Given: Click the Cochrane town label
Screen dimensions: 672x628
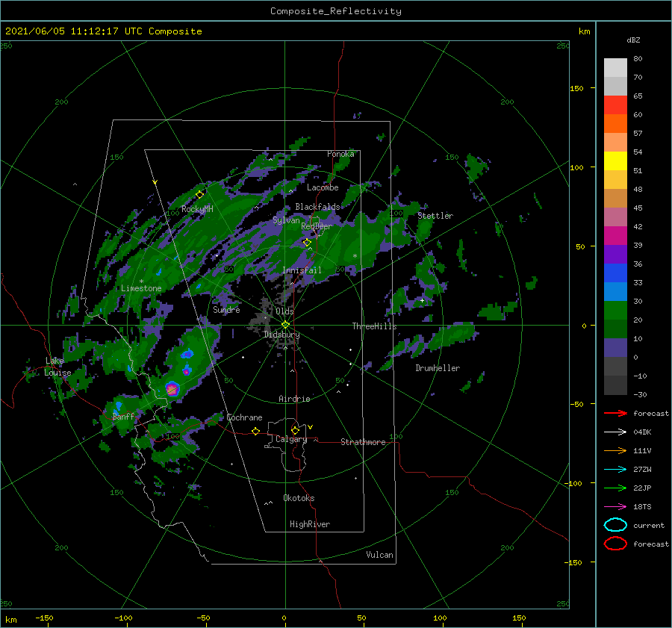Looking at the screenshot, I should 244,417.
